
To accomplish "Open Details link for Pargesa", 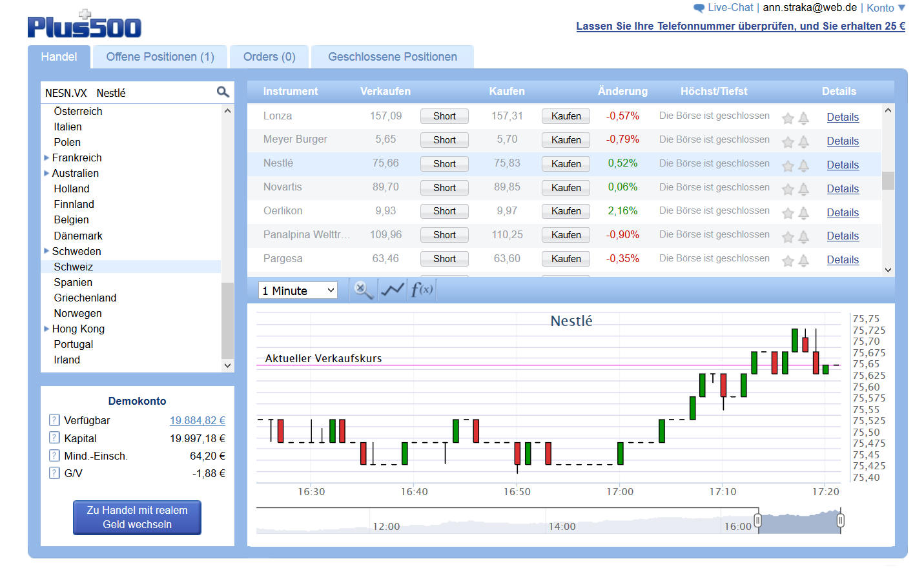I will click(x=843, y=260).
